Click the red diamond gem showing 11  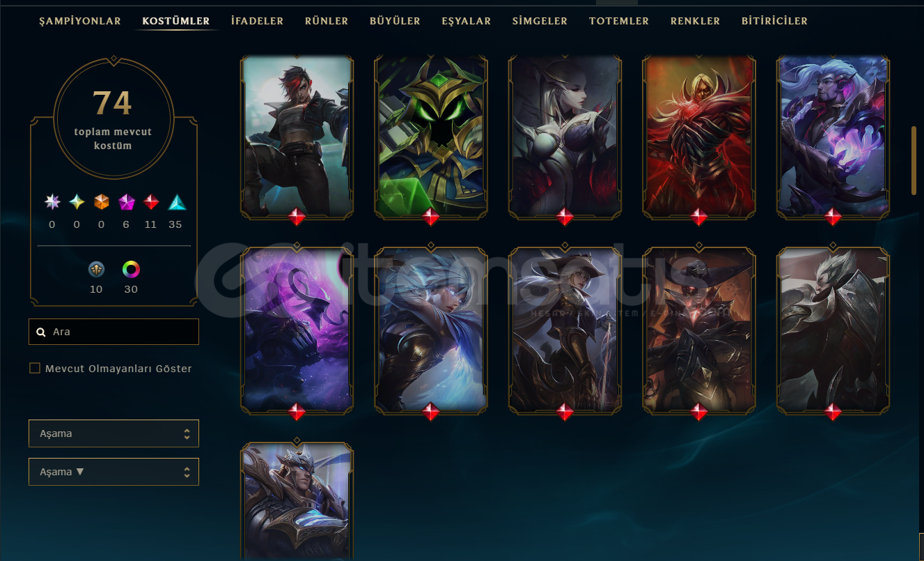pos(151,202)
